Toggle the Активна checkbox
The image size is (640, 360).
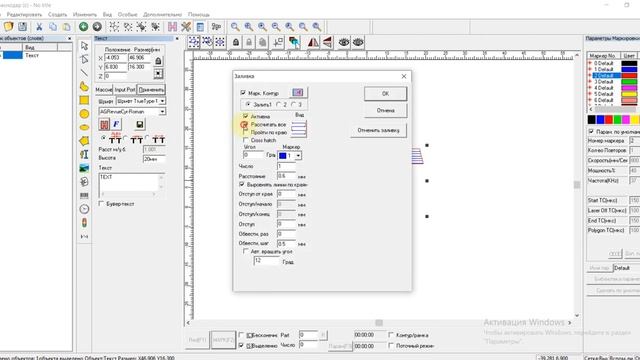tap(246, 116)
